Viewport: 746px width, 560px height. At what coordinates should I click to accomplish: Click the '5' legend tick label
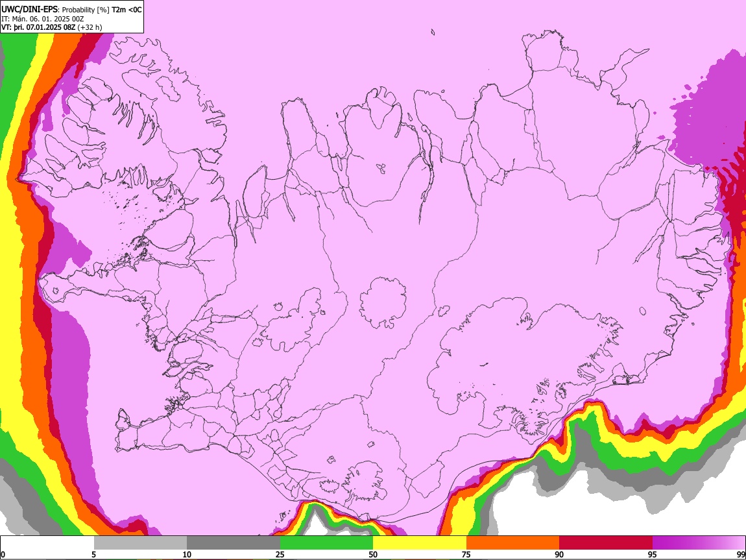(93, 554)
